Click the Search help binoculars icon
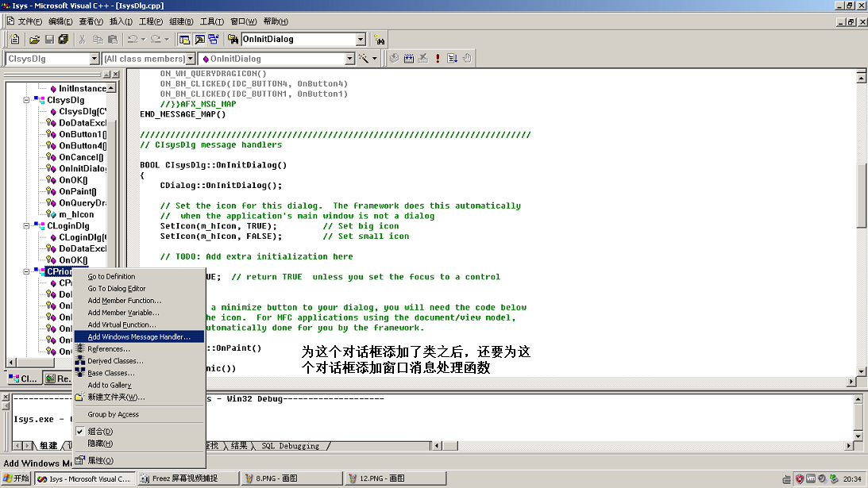 pyautogui.click(x=379, y=40)
